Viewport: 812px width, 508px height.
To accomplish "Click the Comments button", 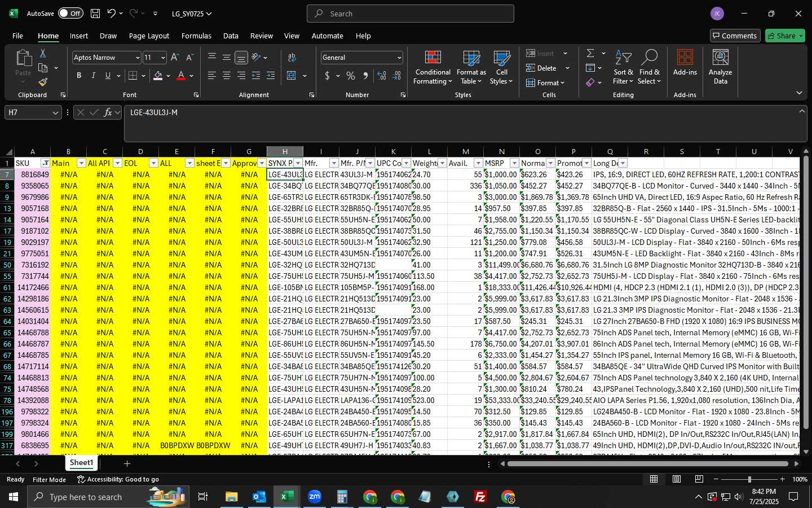I will (734, 36).
